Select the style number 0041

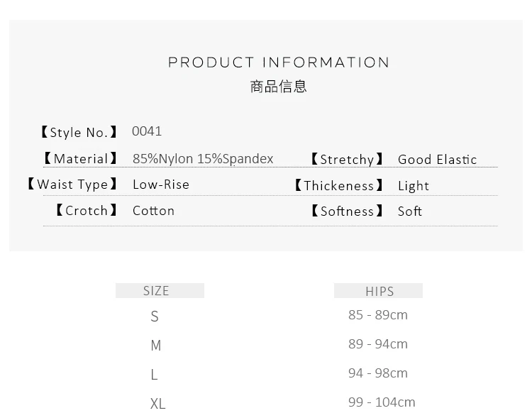147,131
